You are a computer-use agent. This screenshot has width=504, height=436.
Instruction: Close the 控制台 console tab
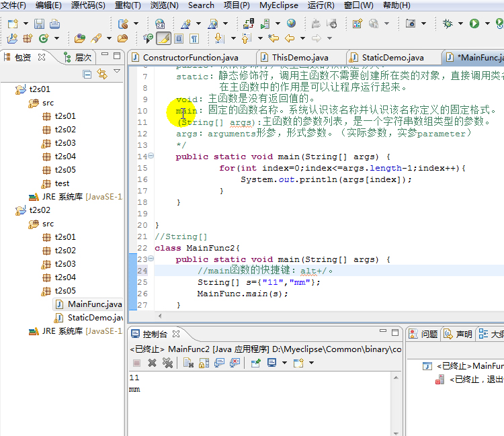point(176,334)
